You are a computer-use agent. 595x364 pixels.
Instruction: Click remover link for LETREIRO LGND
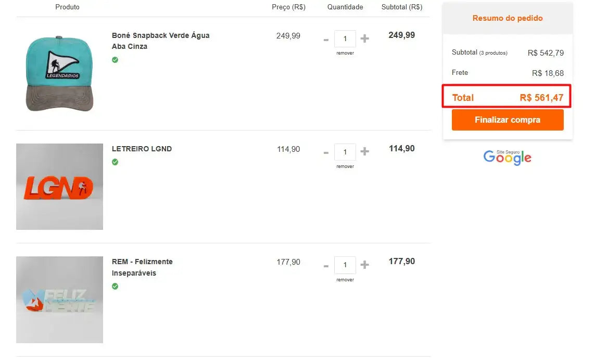point(345,166)
